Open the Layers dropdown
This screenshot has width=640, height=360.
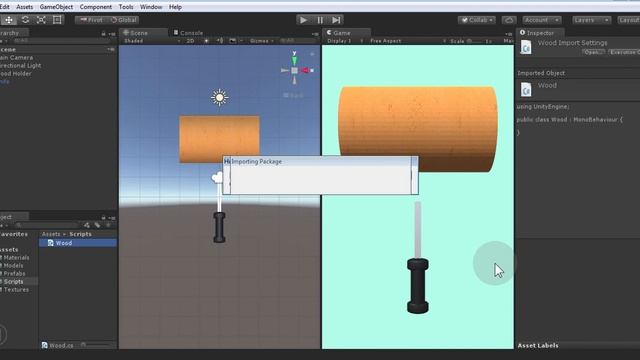pyautogui.click(x=591, y=20)
